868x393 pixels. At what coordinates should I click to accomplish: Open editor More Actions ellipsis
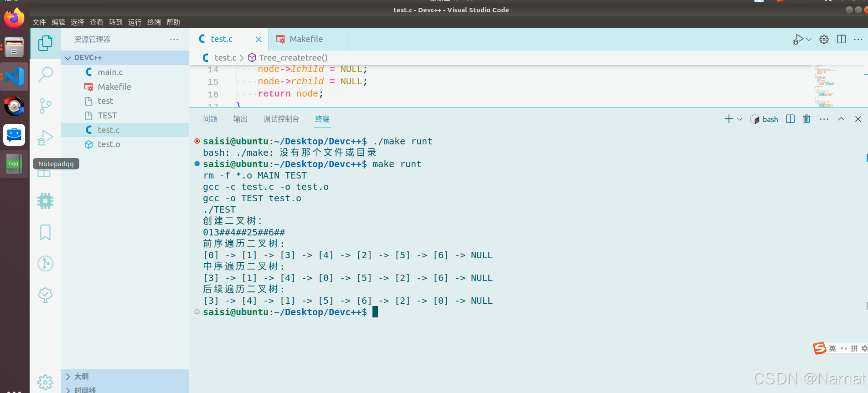(858, 39)
